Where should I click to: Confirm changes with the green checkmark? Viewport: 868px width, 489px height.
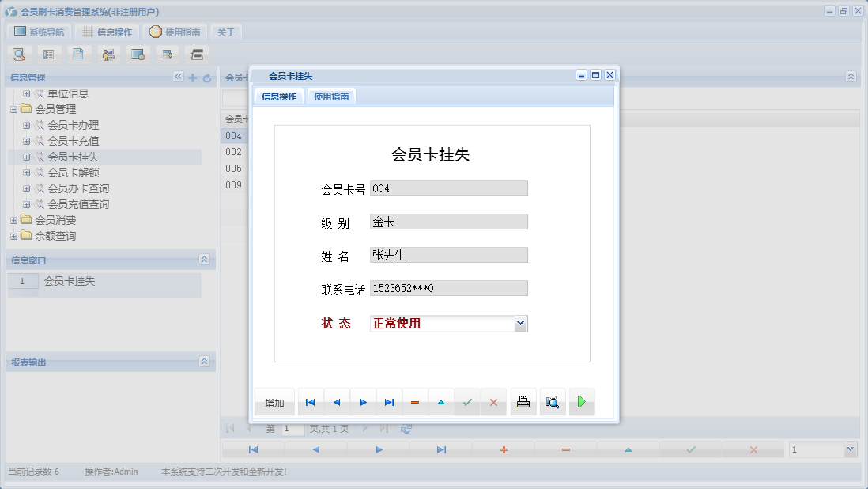(467, 402)
